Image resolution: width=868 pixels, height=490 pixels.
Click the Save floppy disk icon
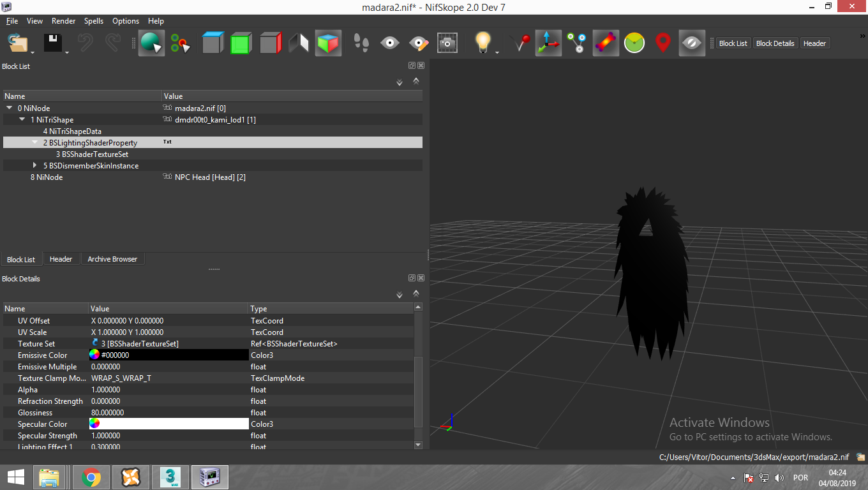(x=52, y=43)
